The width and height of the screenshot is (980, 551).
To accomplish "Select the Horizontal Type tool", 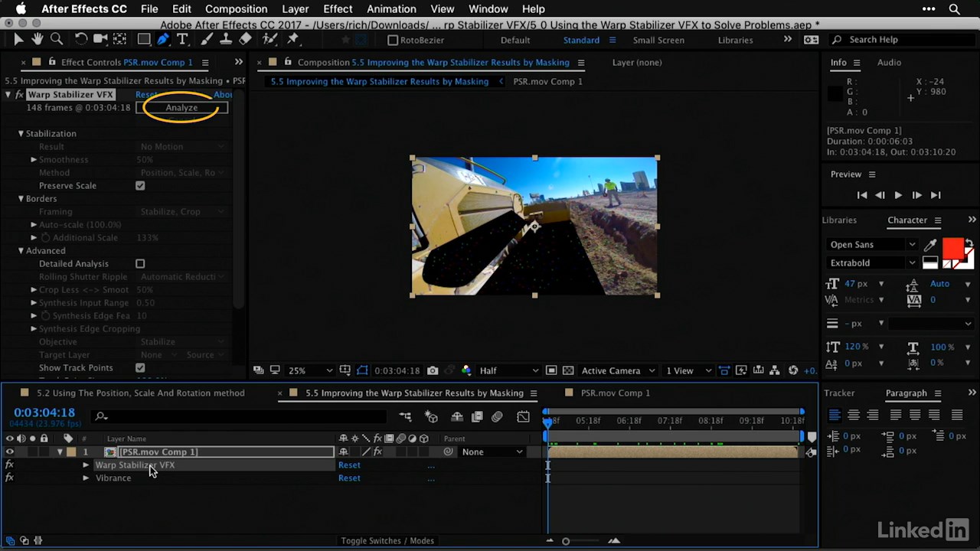I will point(182,39).
